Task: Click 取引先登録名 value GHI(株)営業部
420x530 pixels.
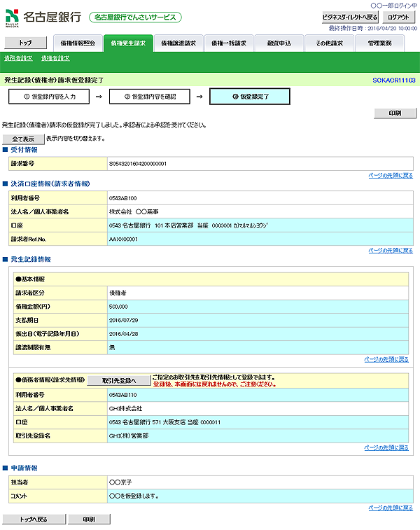Action: [x=129, y=436]
